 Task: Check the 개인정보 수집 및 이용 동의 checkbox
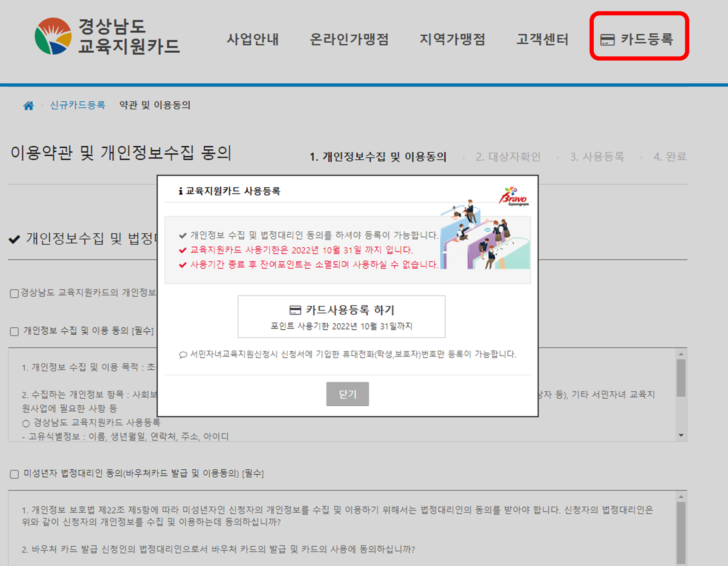[x=14, y=331]
